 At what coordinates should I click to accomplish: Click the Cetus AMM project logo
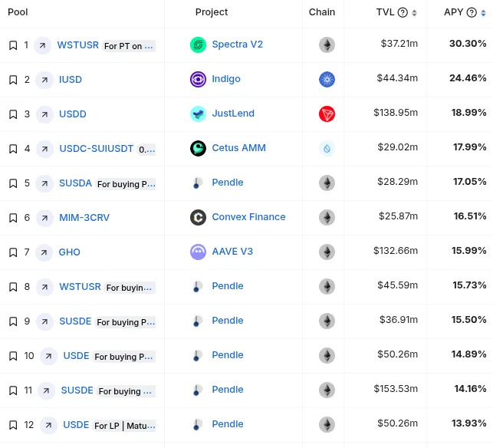point(198,148)
